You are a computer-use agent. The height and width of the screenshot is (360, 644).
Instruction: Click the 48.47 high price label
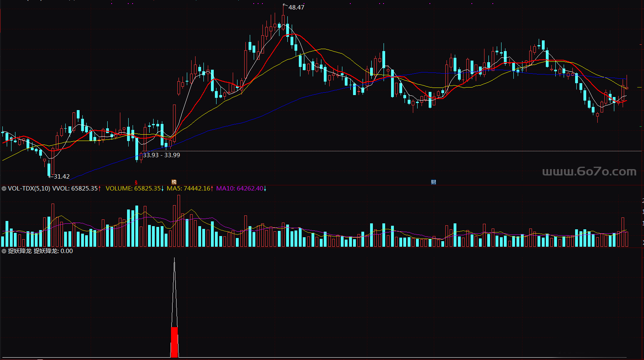[x=296, y=8]
